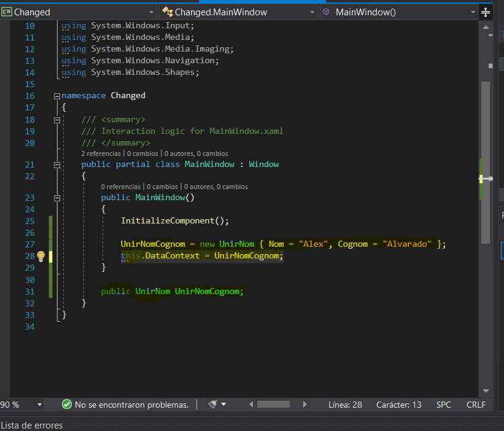The image size is (504, 431).
Task: Click the C# project icon beside Changed
Action: (7, 12)
